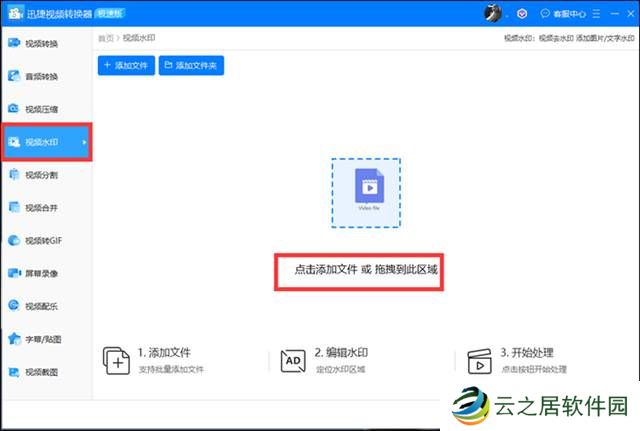Select 音频转换 in the sidebar
This screenshot has width=640, height=431.
pos(40,77)
